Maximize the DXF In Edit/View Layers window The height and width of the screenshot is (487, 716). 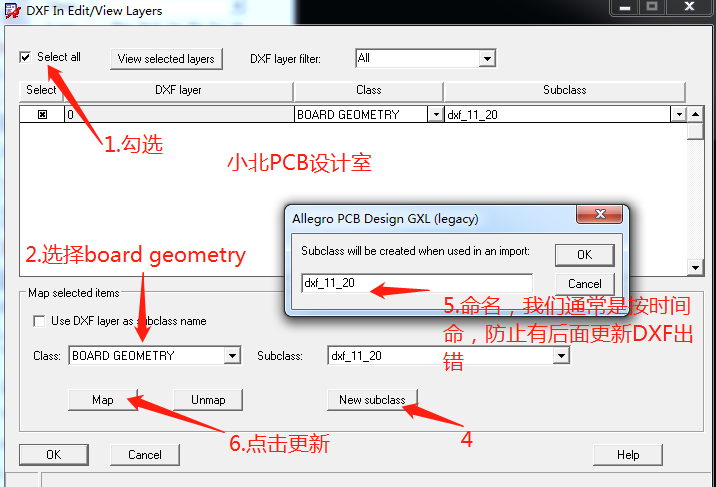point(652,7)
